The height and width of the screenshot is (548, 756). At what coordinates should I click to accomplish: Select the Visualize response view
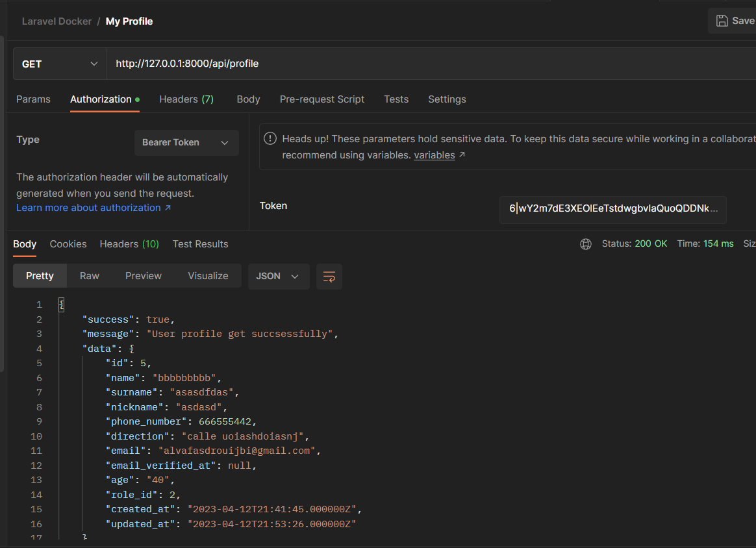click(x=208, y=275)
